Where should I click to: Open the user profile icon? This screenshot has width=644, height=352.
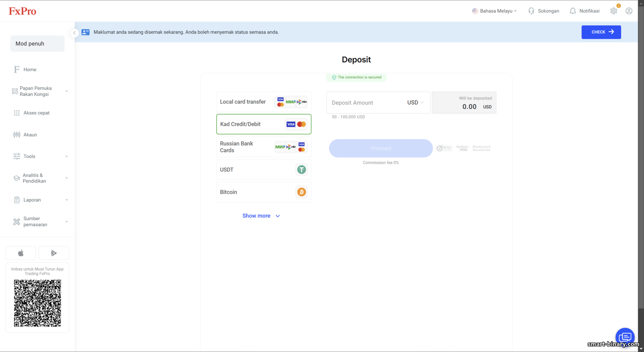[629, 11]
